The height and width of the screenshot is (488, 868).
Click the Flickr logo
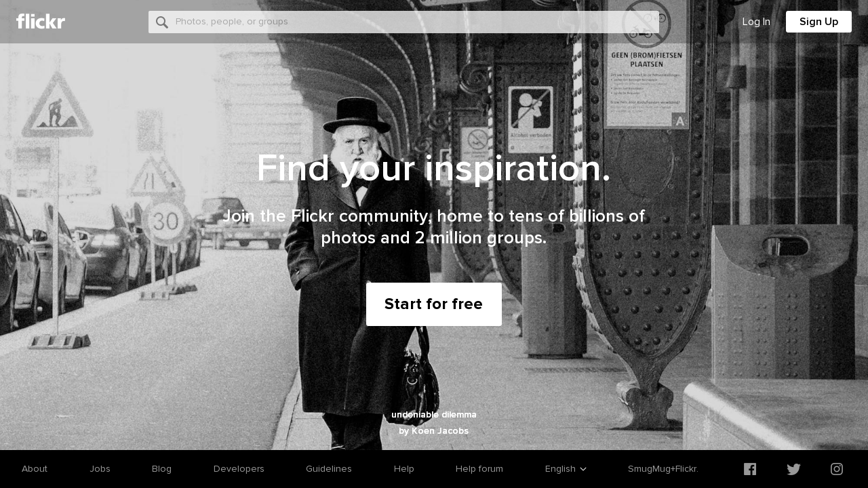(41, 22)
